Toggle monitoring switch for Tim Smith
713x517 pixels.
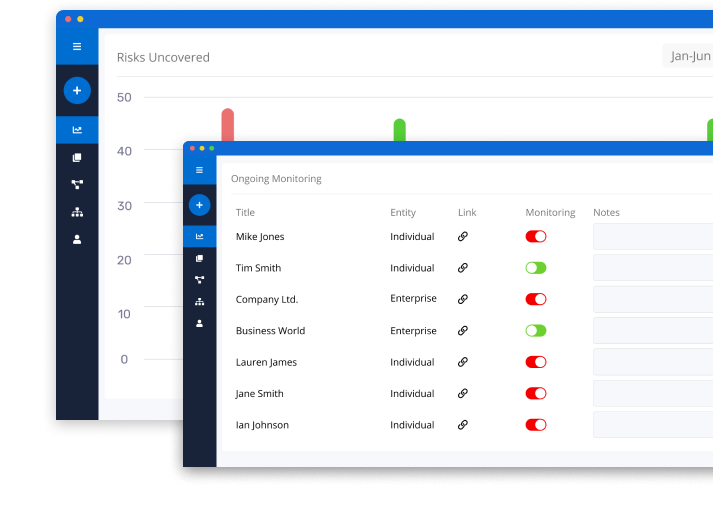536,268
